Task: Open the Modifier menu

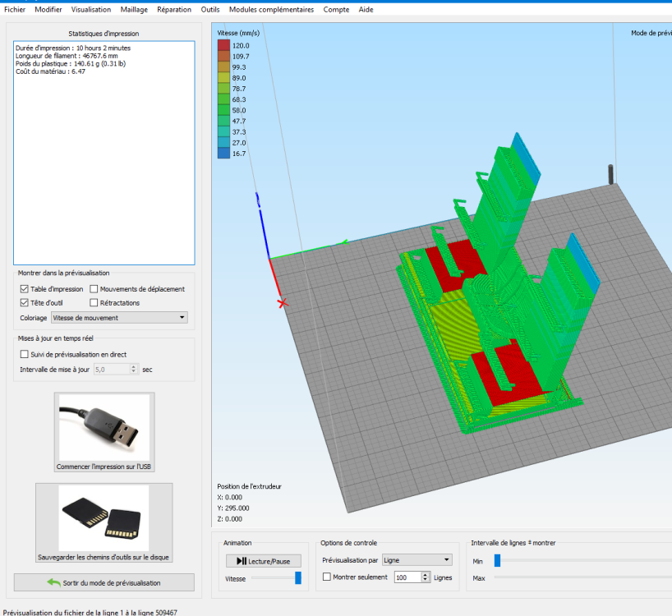Action: tap(48, 9)
